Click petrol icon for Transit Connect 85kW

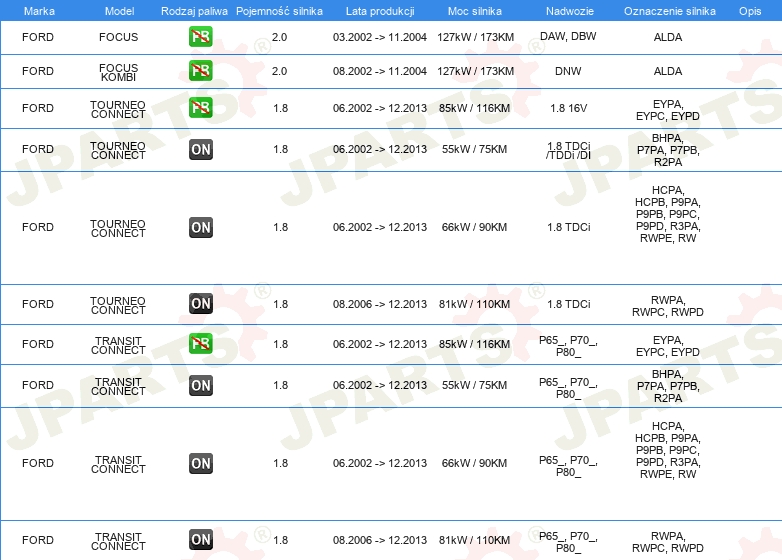pyautogui.click(x=200, y=344)
